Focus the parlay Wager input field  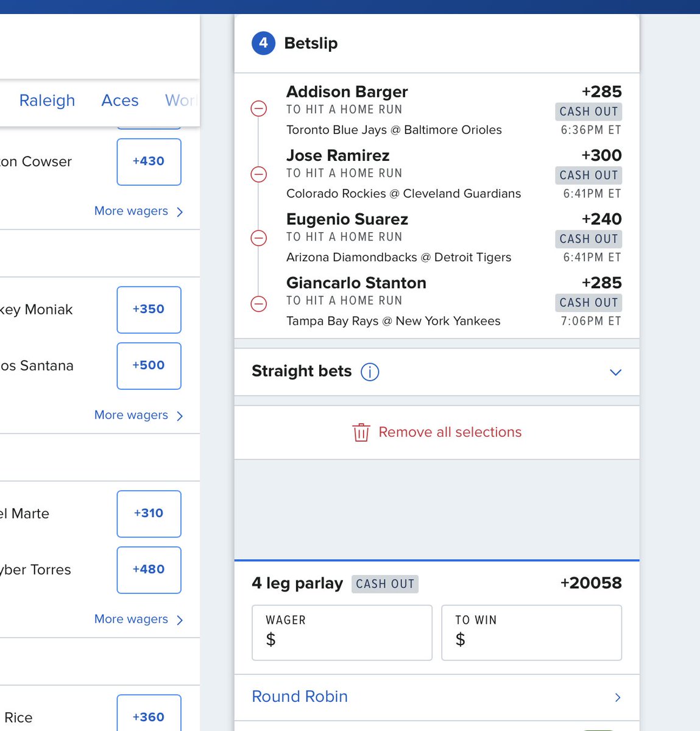342,632
